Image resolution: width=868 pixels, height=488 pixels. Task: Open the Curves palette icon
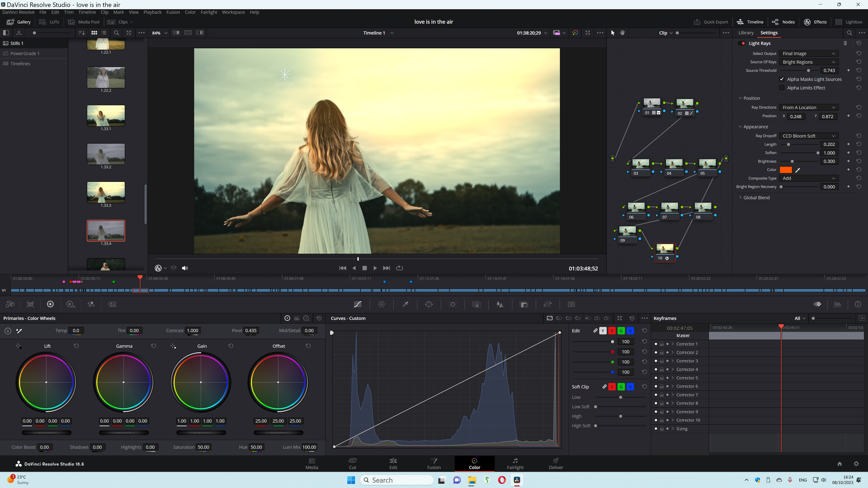[358, 304]
